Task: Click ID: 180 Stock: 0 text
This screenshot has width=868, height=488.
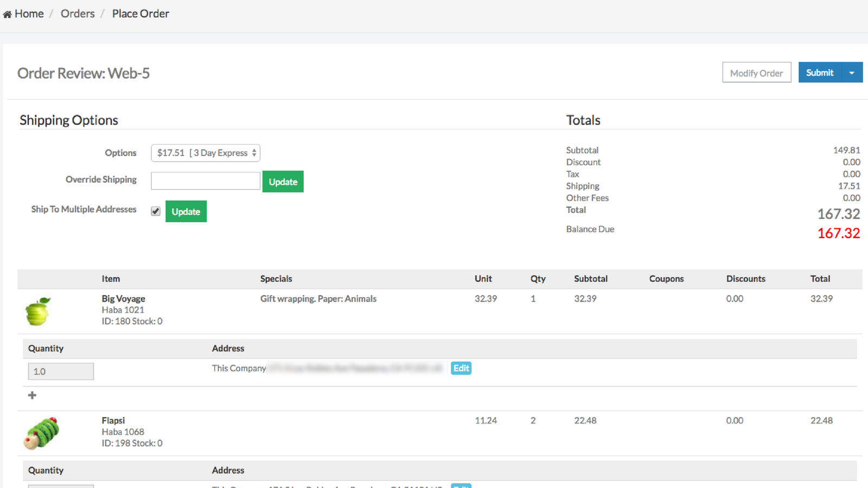Action: 132,322
